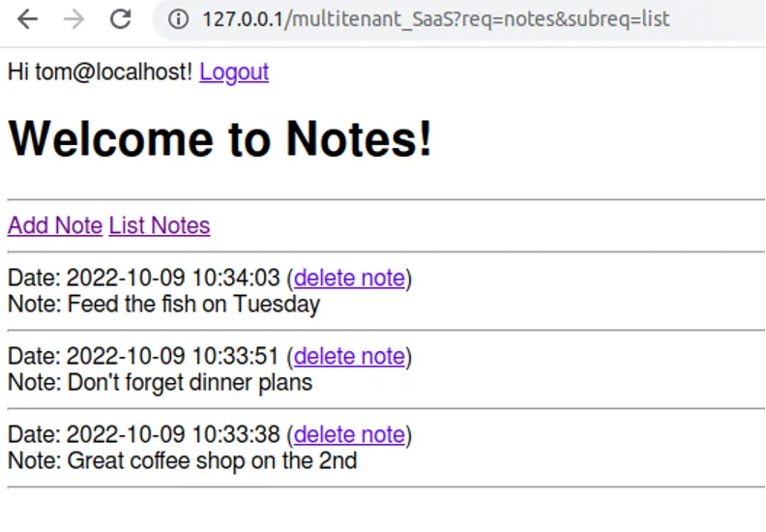Click the divider line below the Welcome heading
Image resolution: width=766 pixels, height=532 pixels.
coord(386,199)
